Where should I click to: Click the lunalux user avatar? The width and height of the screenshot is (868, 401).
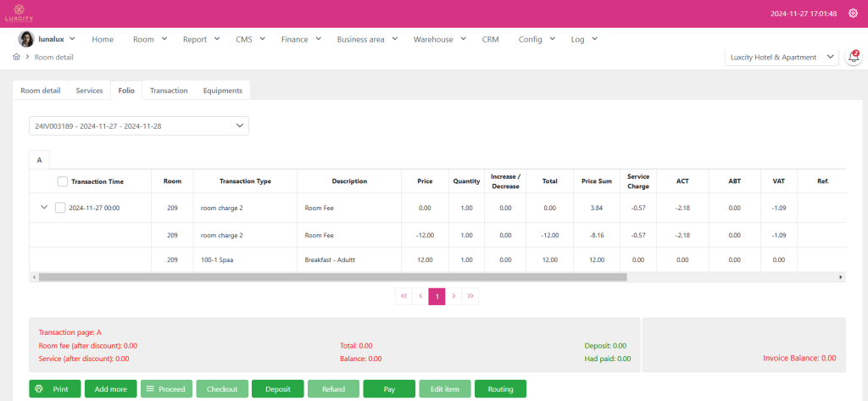pos(26,39)
